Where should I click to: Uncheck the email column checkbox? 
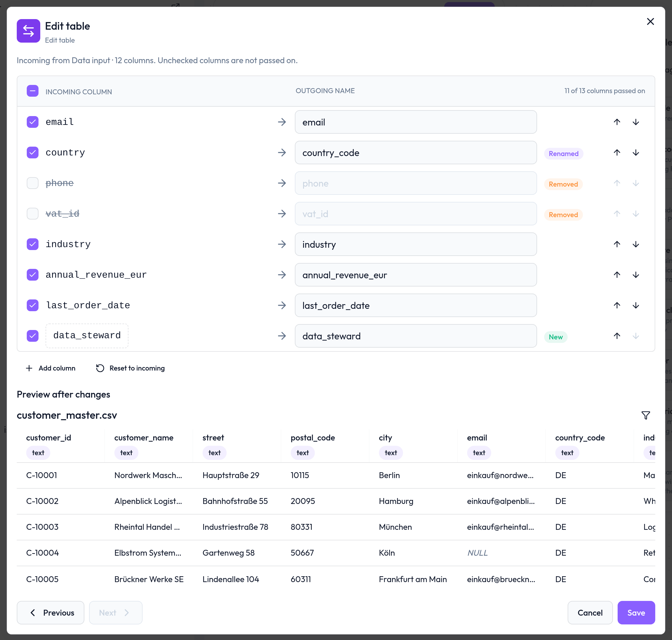33,122
